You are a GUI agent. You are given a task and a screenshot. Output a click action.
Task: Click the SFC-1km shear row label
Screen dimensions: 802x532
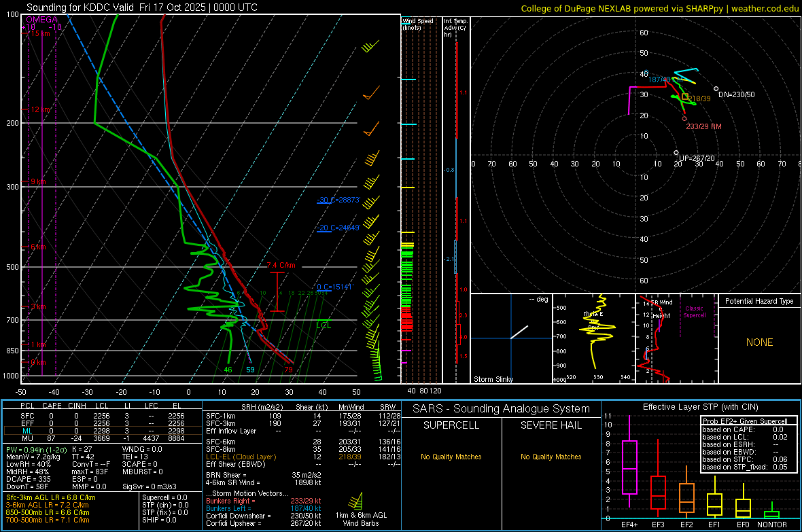220,416
